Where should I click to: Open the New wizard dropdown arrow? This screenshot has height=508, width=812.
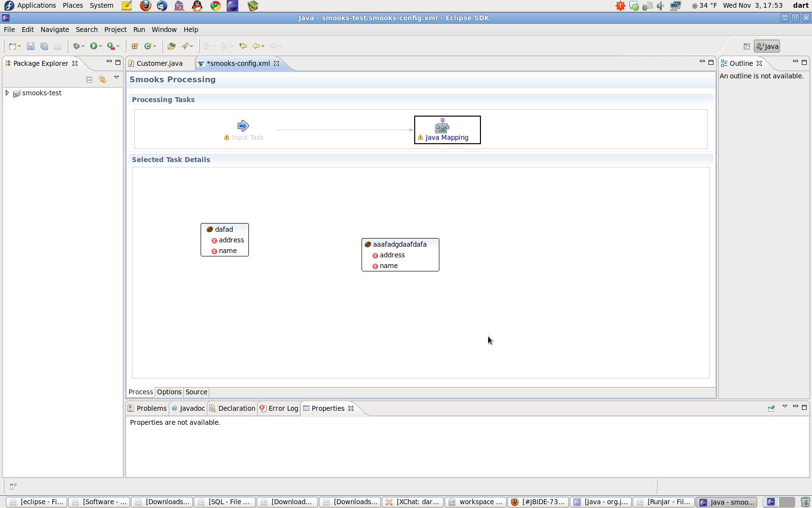coord(19,46)
